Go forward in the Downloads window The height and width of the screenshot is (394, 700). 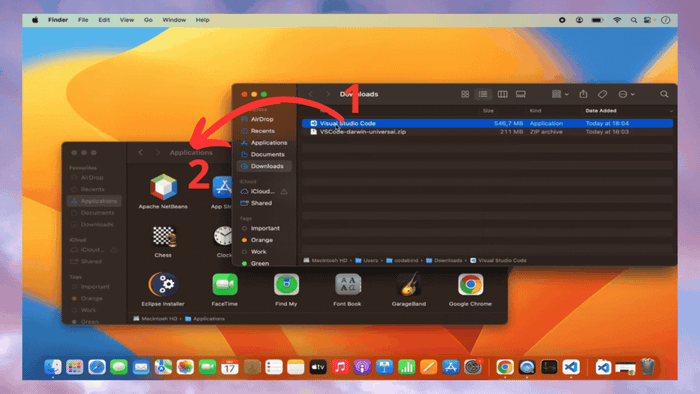tap(328, 94)
